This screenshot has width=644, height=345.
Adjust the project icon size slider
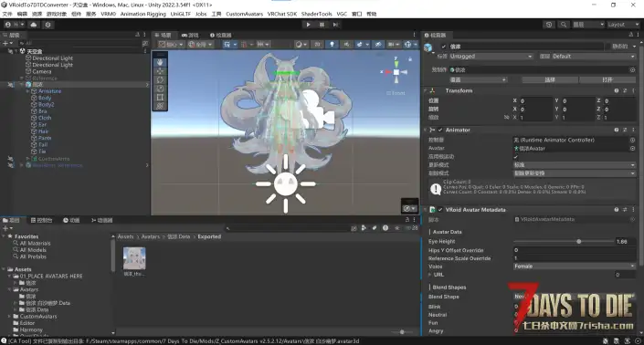coord(402,332)
